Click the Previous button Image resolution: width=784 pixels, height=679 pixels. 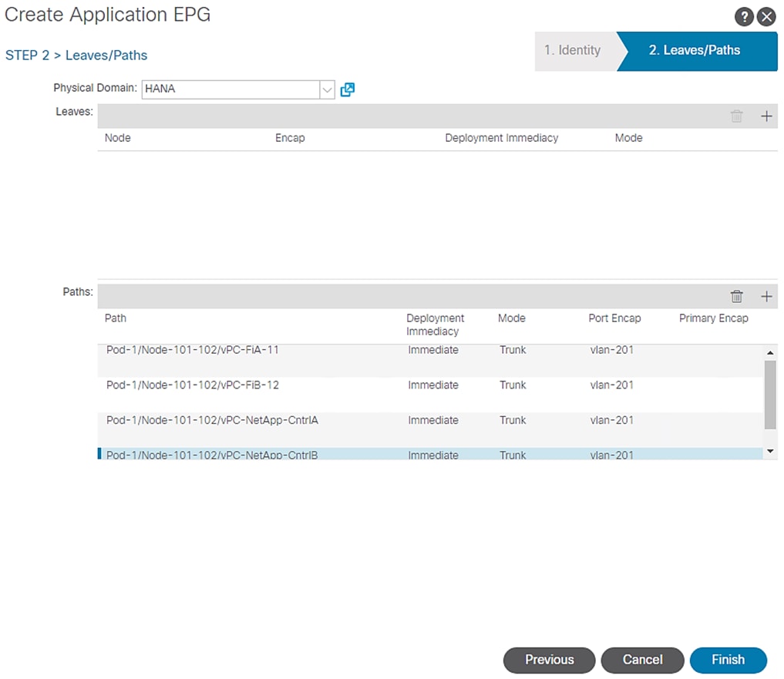[x=549, y=660]
